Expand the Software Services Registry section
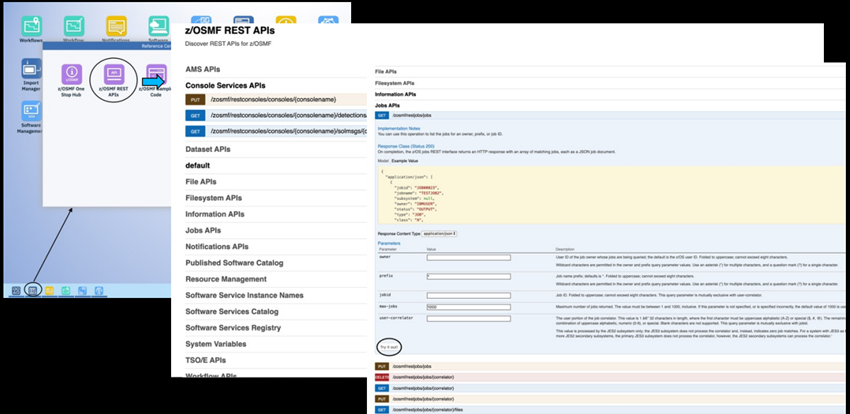Screen dimensions: 850x414 click(233, 328)
